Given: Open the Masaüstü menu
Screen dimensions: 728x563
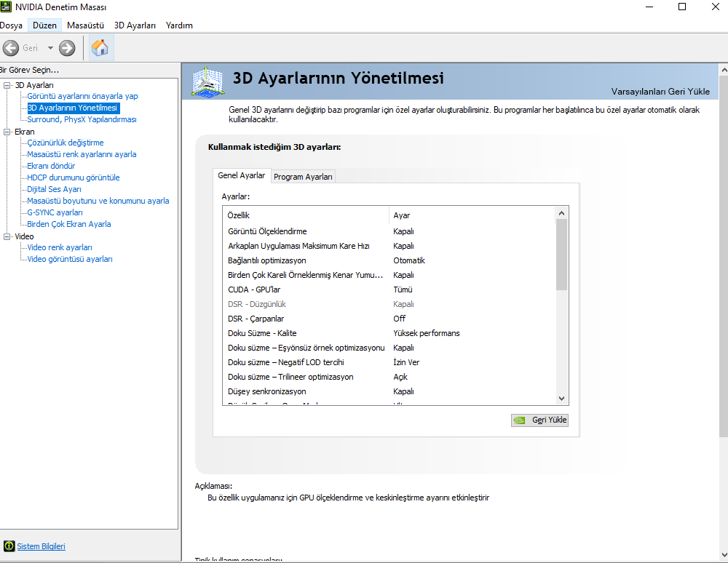Looking at the screenshot, I should point(85,25).
